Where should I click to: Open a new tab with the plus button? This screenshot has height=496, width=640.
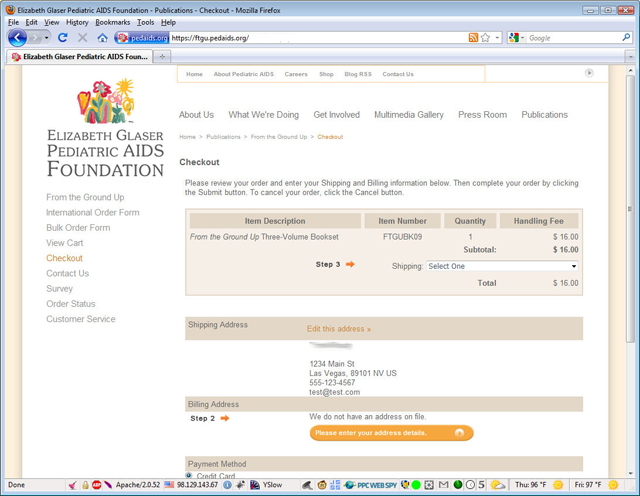162,56
